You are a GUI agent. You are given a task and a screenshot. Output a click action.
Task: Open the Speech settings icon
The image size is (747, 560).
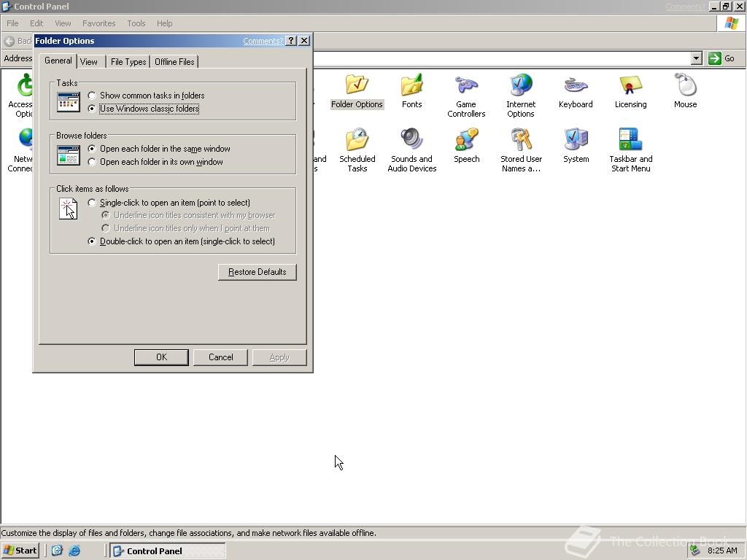[466, 146]
